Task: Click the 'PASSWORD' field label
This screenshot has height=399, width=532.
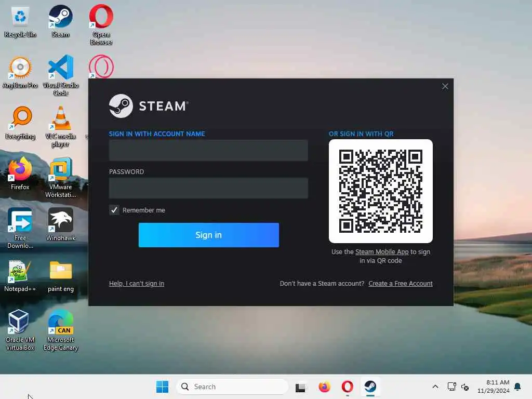Action: [126, 171]
